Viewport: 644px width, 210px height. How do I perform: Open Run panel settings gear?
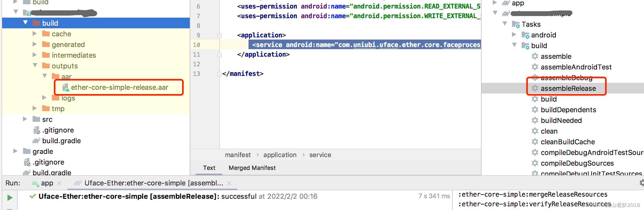(x=641, y=183)
